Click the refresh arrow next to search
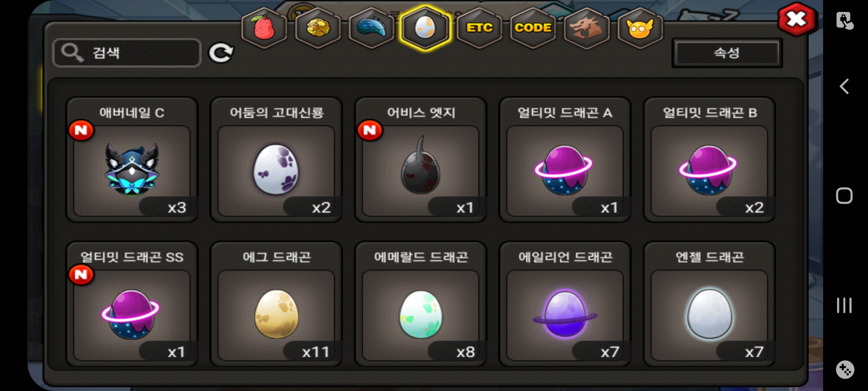This screenshot has width=868, height=391. coord(221,53)
